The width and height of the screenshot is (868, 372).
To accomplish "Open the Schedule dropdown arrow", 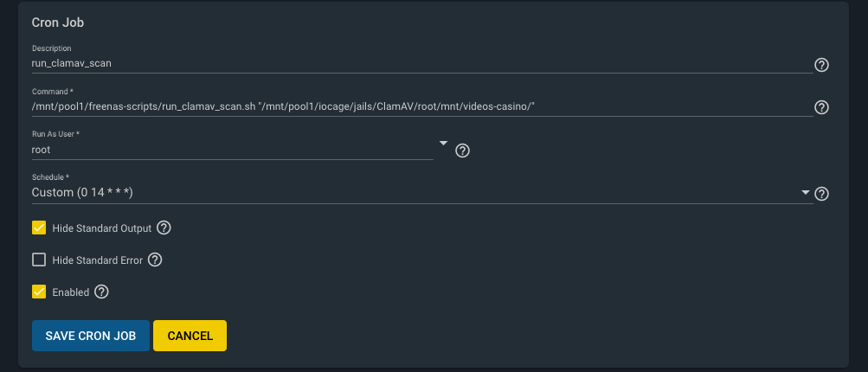I will coord(806,193).
